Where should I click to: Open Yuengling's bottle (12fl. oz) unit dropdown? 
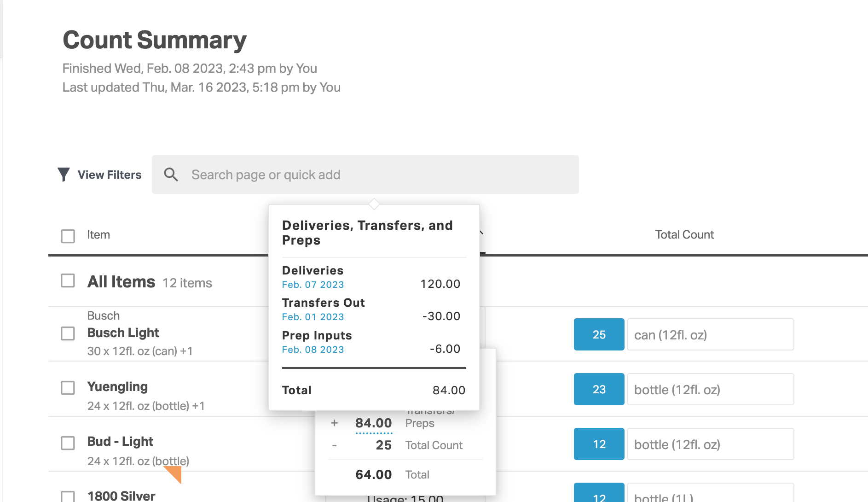[x=711, y=389]
